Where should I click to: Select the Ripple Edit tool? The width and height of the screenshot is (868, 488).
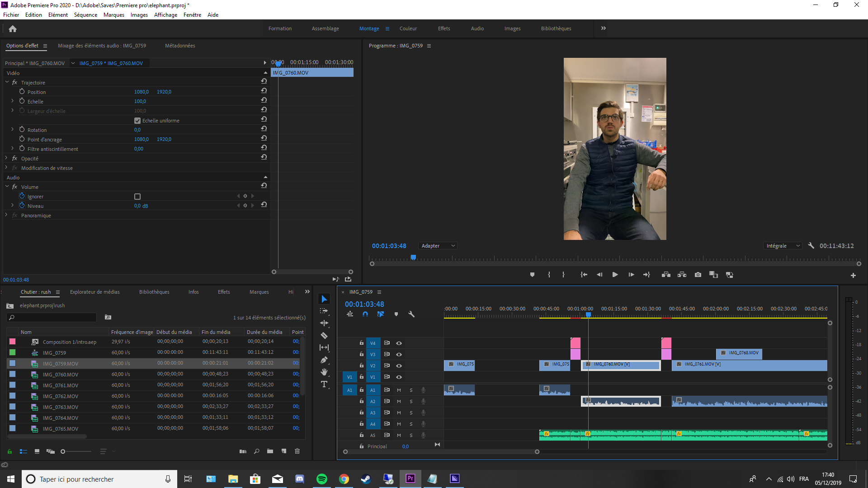coord(324,323)
